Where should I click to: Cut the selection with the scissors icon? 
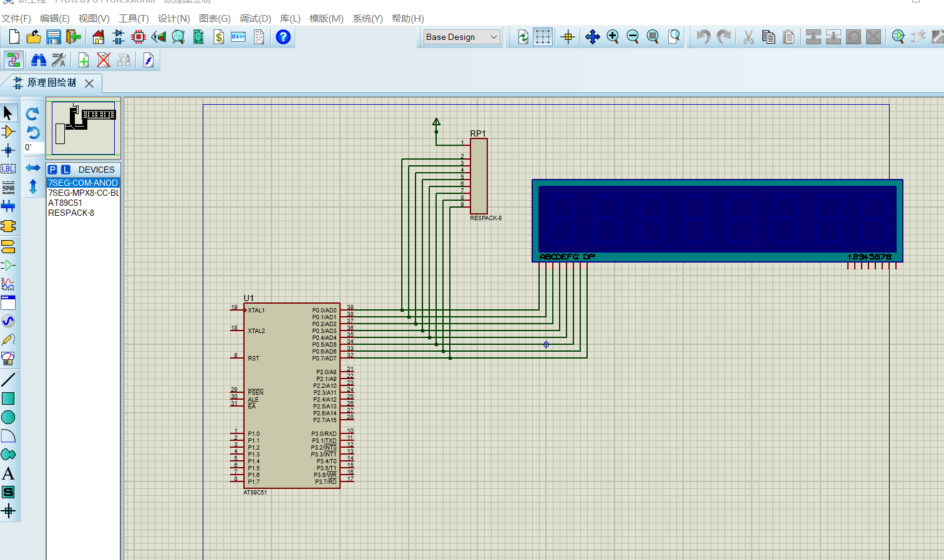pos(749,37)
